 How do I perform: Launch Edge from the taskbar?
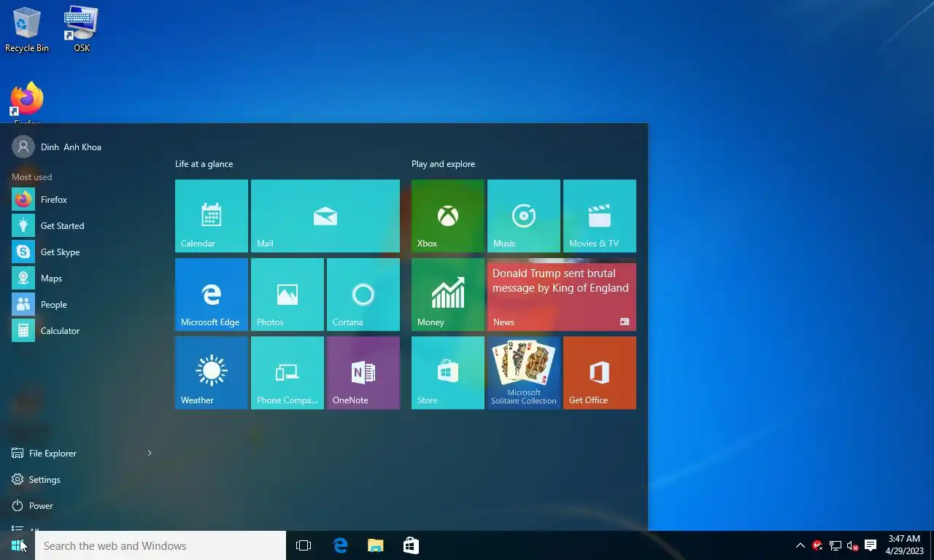click(340, 545)
